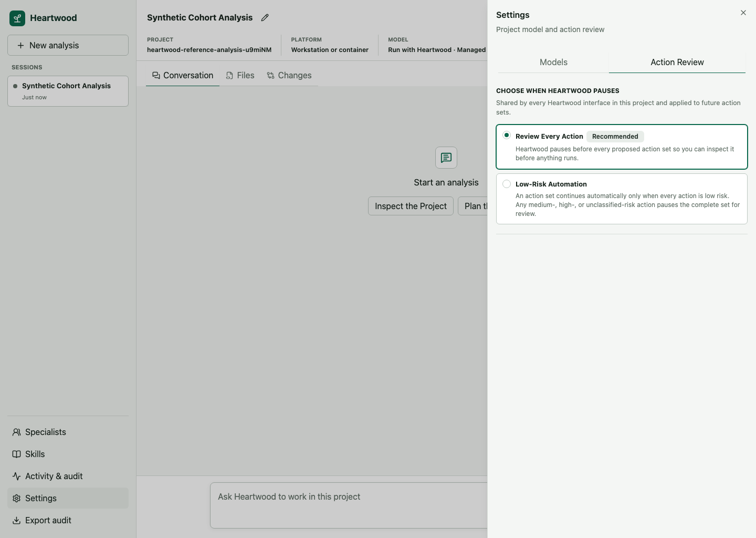Close the Settings panel
The image size is (756, 538).
pyautogui.click(x=743, y=13)
